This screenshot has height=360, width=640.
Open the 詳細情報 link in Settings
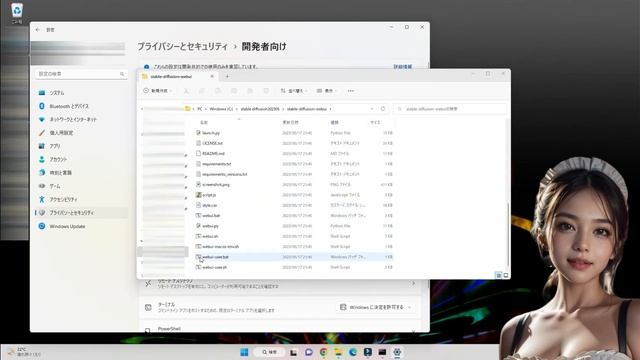pos(402,67)
